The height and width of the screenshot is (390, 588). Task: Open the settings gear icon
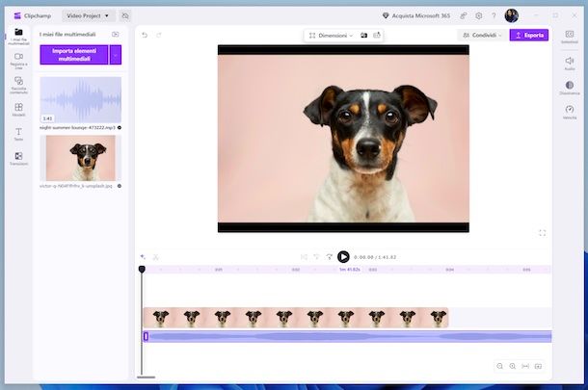[478, 15]
